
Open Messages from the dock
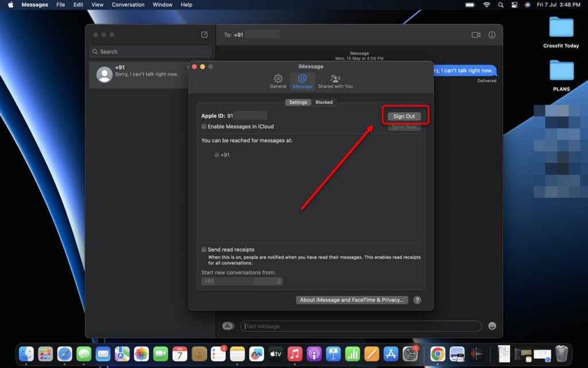(84, 354)
